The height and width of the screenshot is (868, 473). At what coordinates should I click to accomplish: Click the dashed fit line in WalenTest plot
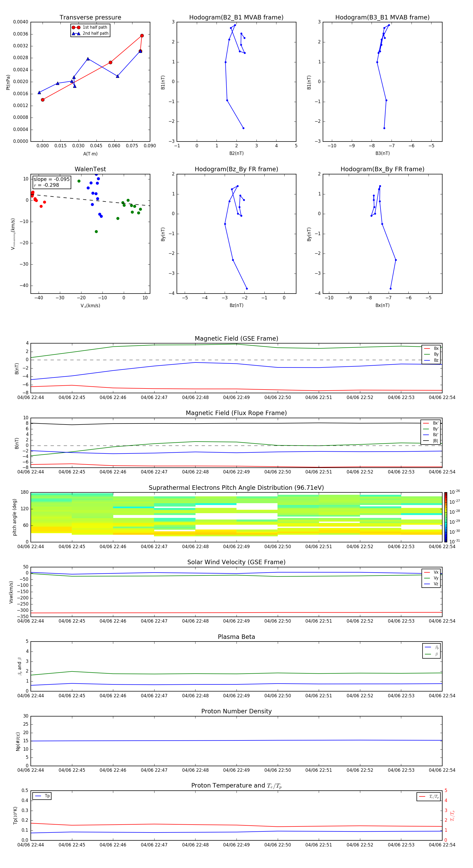pos(90,200)
